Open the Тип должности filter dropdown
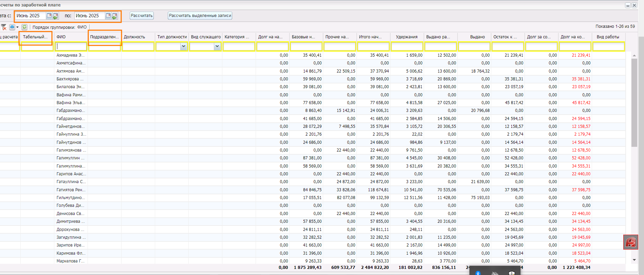This screenshot has height=275, width=644. 184,46
